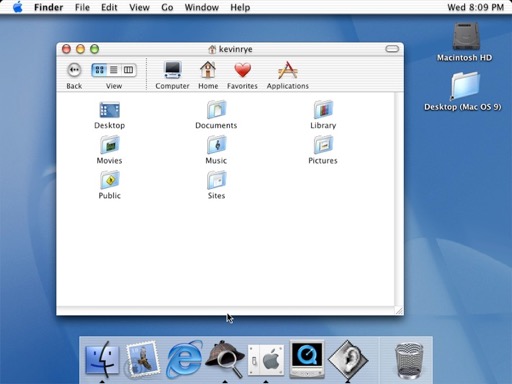Close the kevinrye window

(x=66, y=49)
